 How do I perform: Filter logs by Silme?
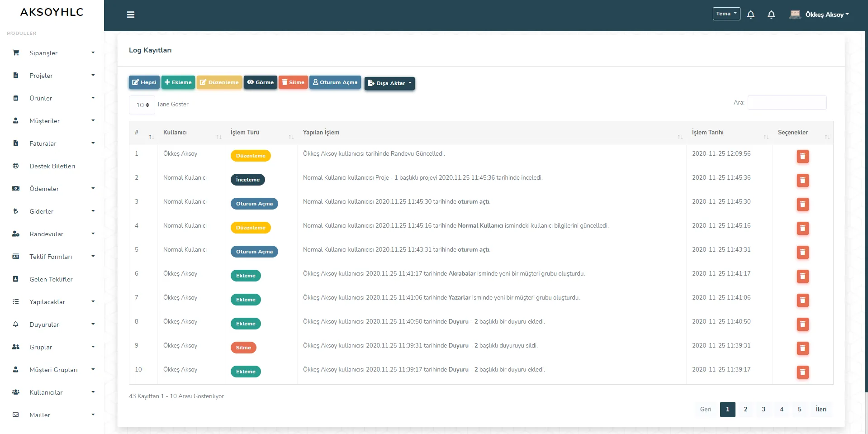(293, 82)
